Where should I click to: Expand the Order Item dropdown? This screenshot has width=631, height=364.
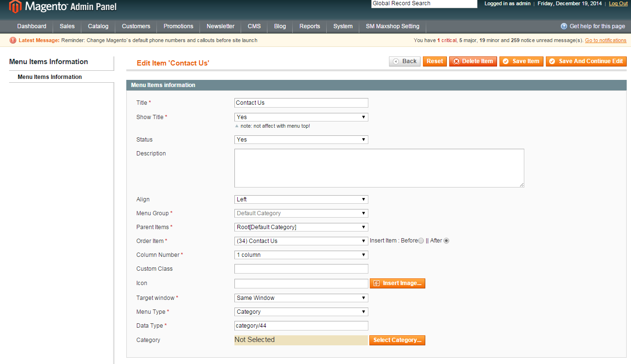301,241
